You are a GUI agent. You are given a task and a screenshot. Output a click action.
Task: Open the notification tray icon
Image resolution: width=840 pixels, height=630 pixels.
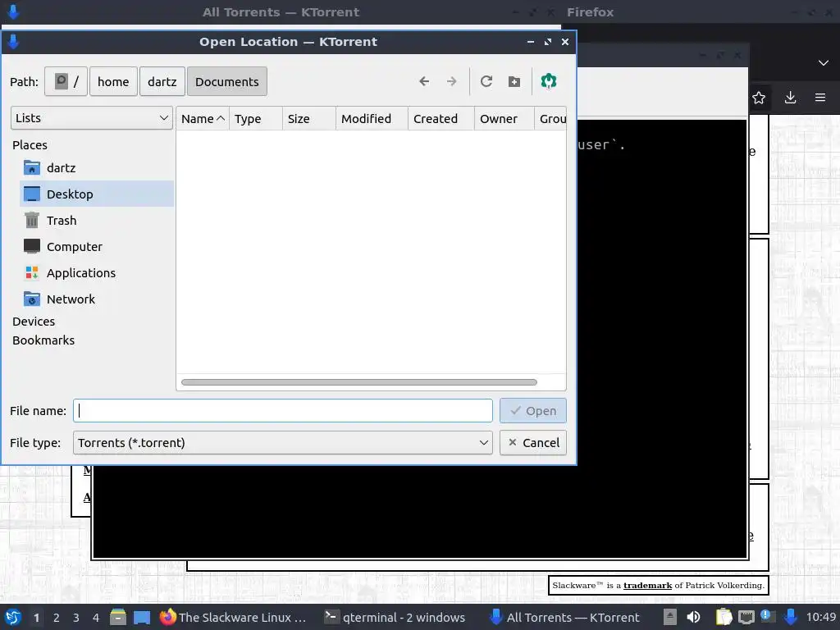pos(767,617)
